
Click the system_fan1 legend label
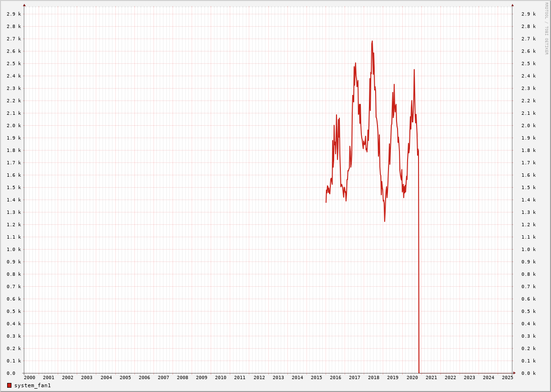[x=32, y=385]
